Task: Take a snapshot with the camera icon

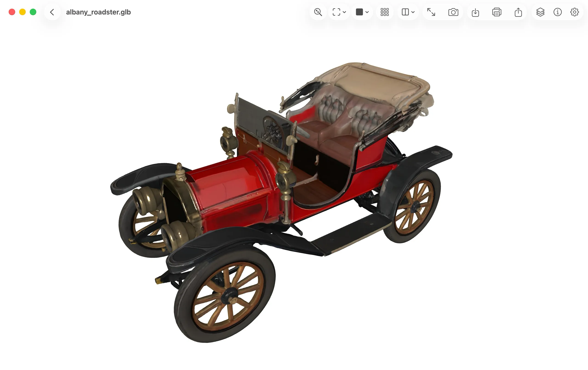Action: pyautogui.click(x=453, y=12)
